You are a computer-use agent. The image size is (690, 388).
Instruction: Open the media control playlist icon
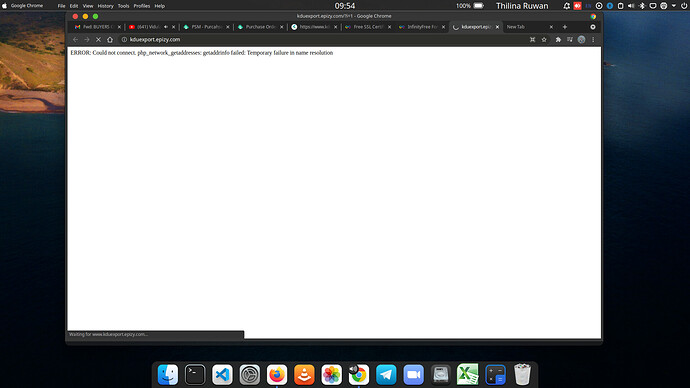[x=569, y=40]
